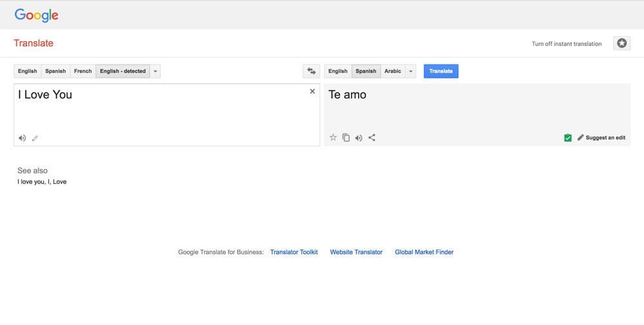The height and width of the screenshot is (325, 644).
Task: Click the See also label
Action: (x=32, y=170)
